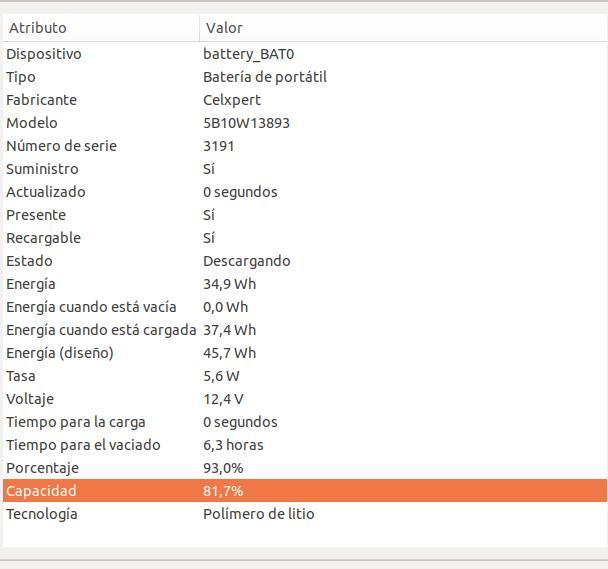Select Tiempo para el vaciado row
608x569 pixels.
[305, 445]
